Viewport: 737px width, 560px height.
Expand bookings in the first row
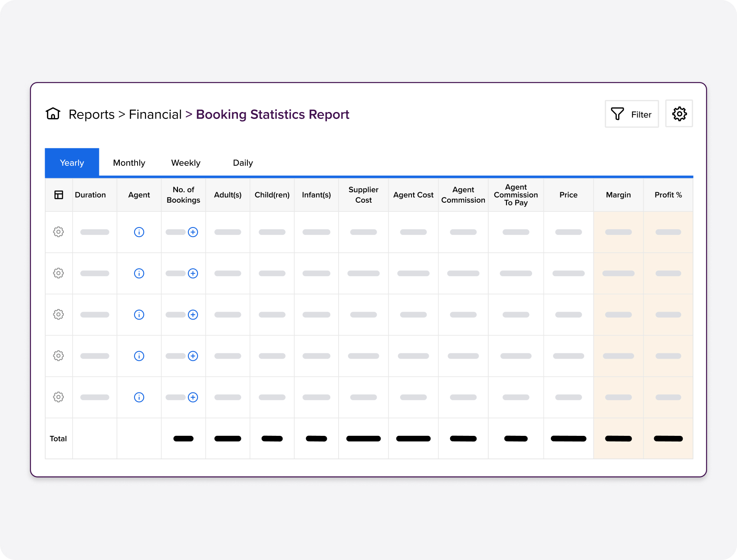pyautogui.click(x=193, y=232)
